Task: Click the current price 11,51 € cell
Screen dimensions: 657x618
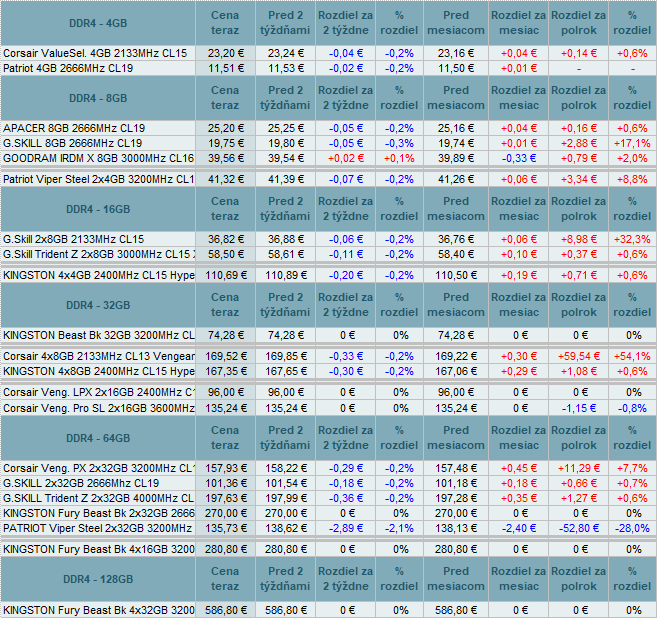Action: click(225, 68)
